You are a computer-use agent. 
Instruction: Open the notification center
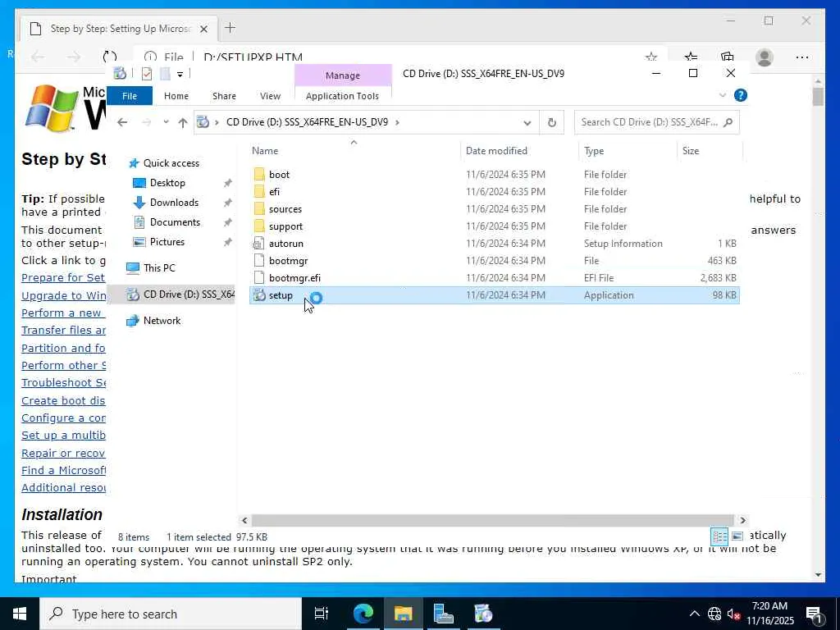(x=815, y=614)
